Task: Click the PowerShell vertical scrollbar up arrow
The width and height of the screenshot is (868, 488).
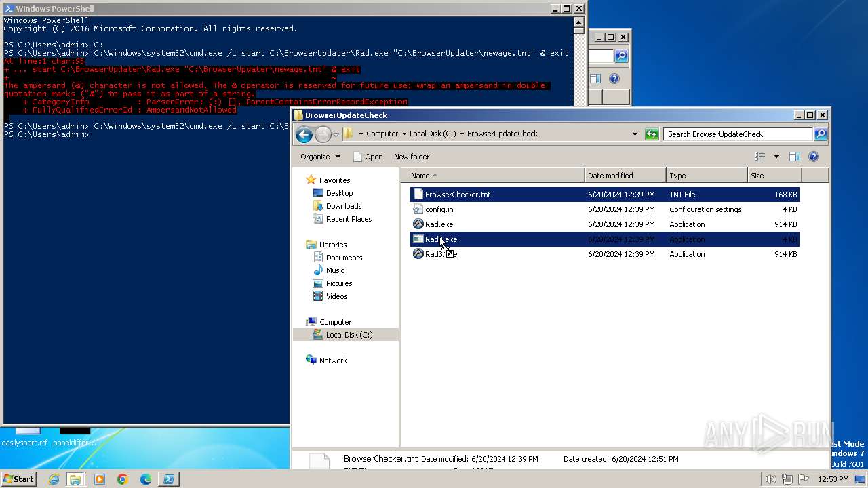Action: (578, 21)
